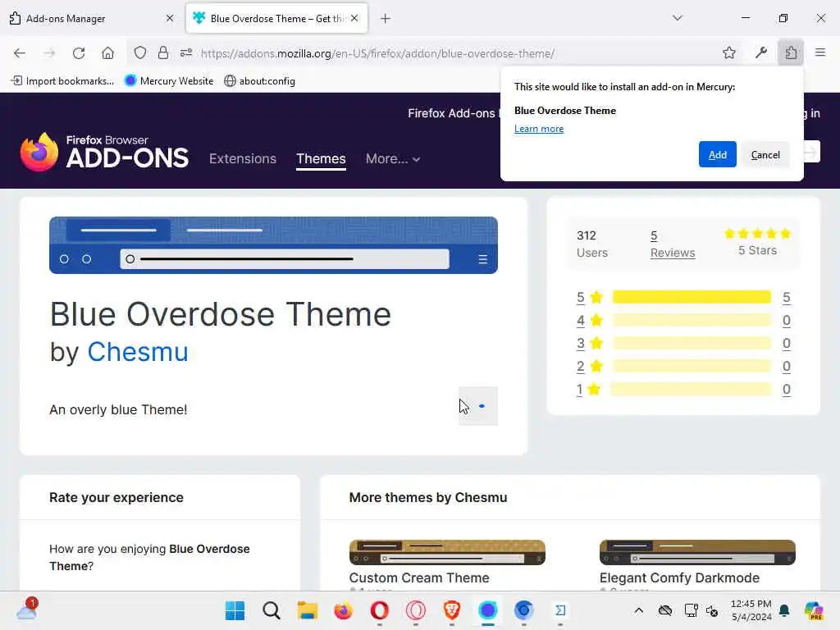Open Import bookmarks bookmark
This screenshot has height=630, width=840.
(63, 81)
